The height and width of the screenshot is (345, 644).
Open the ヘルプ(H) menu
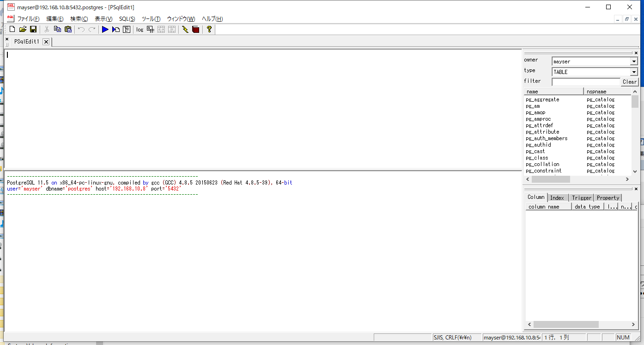(213, 19)
